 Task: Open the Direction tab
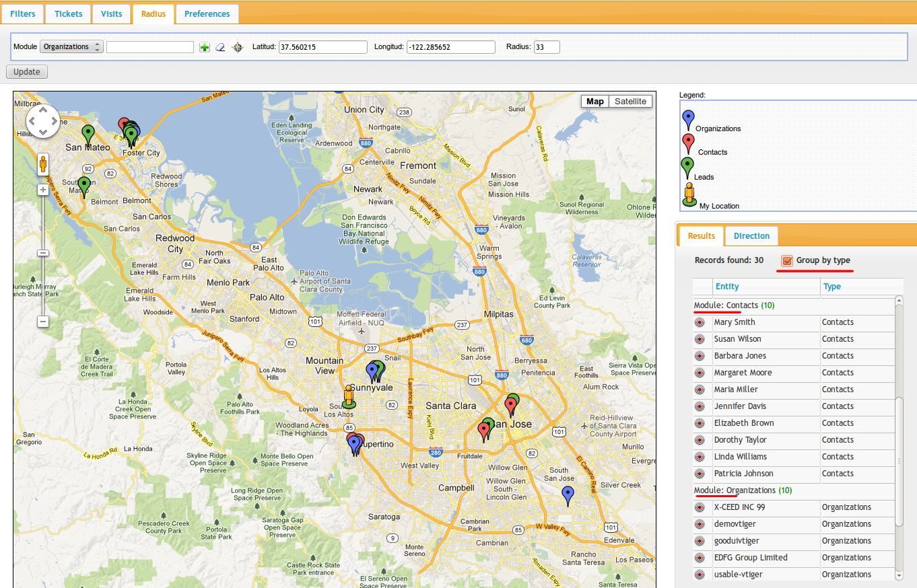(x=751, y=236)
